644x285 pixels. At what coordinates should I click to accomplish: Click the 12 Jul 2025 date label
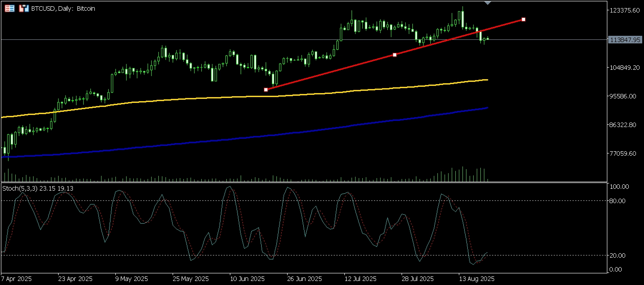(x=361, y=279)
